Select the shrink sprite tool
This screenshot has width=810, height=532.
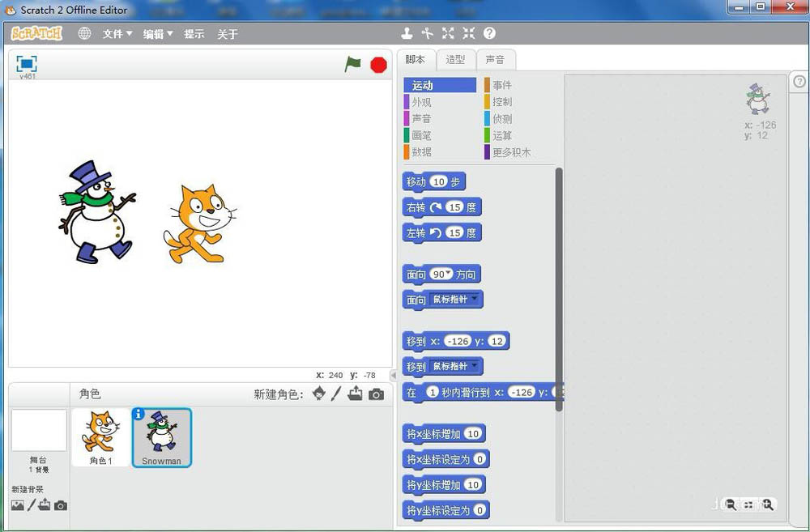(468, 33)
